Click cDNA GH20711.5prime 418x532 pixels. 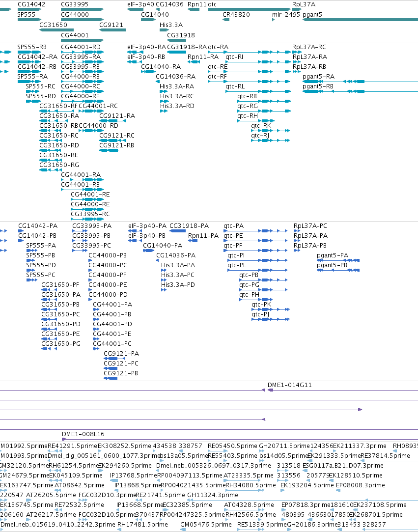coord(285,446)
